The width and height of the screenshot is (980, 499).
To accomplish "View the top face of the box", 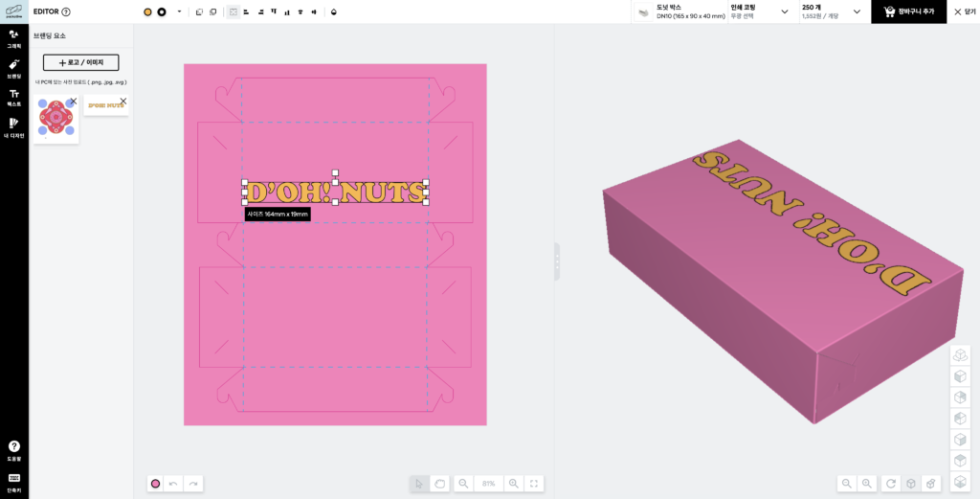I will 959,461.
